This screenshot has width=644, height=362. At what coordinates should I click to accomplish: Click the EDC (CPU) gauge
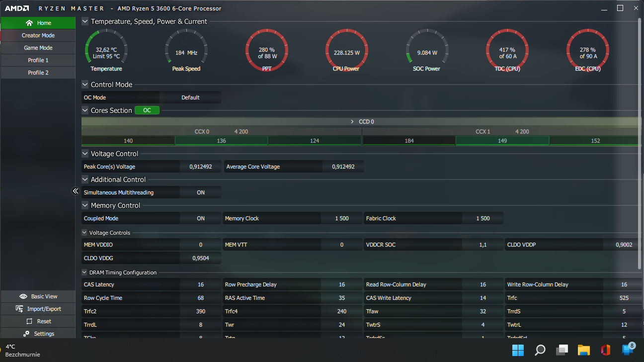pyautogui.click(x=588, y=50)
